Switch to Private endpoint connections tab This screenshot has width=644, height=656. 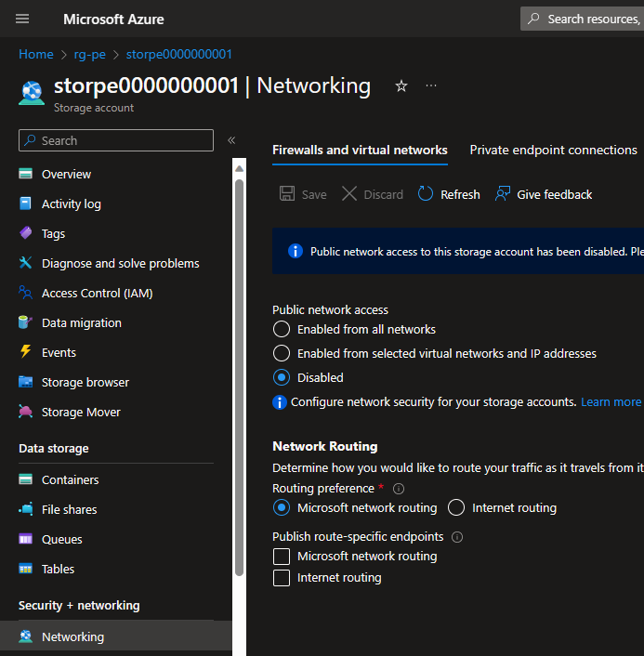click(x=553, y=150)
